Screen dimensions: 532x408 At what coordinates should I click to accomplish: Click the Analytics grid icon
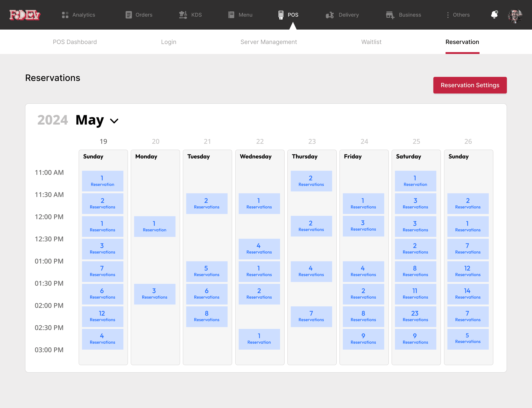(65, 15)
